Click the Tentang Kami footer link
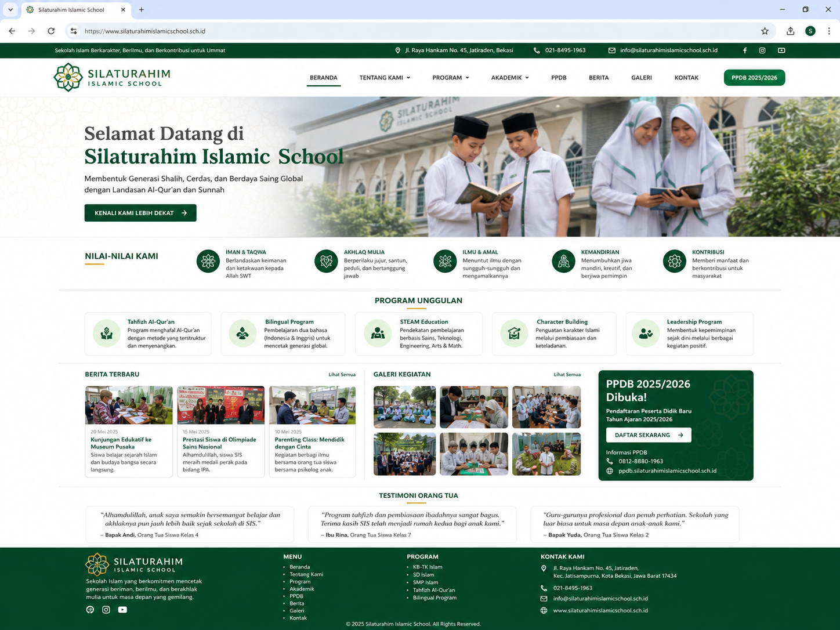Screen dimensions: 840x630 tap(306, 574)
